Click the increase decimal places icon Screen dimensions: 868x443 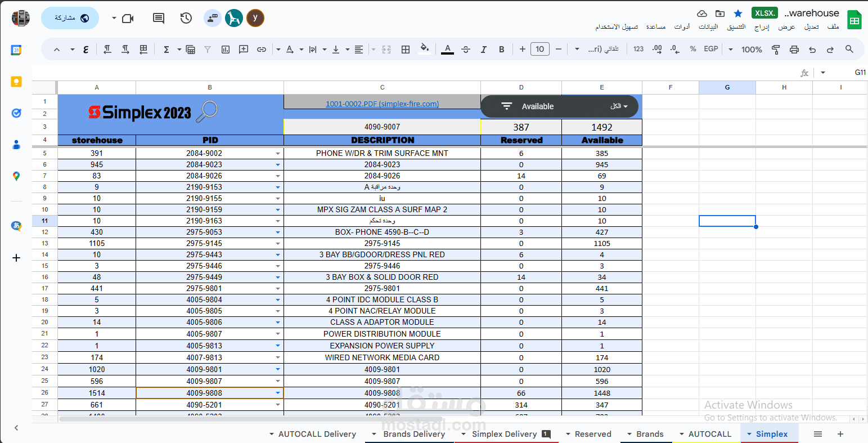pyautogui.click(x=656, y=49)
